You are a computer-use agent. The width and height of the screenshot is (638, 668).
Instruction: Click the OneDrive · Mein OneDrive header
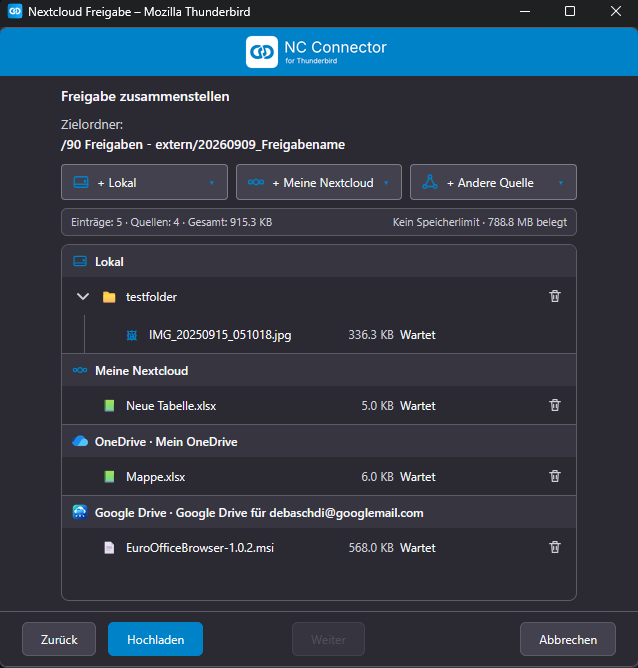pos(166,442)
